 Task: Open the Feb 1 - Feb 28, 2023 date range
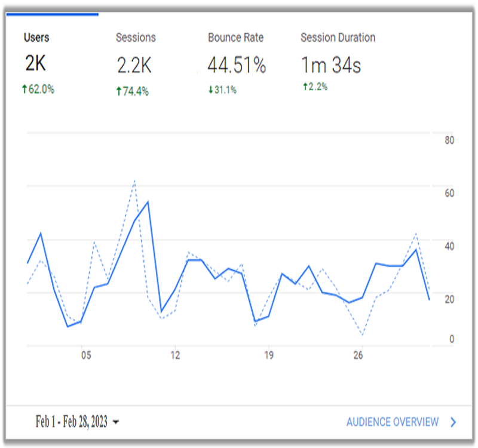(x=72, y=422)
